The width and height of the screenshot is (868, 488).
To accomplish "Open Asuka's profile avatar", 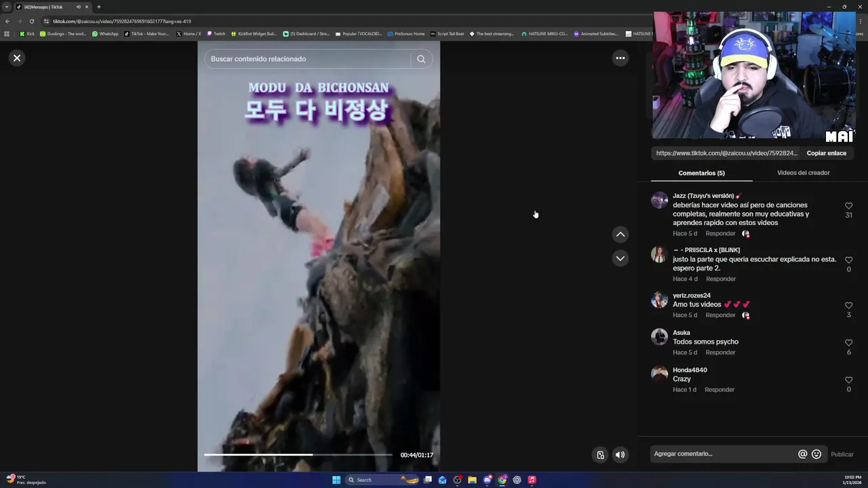I will 659,337.
